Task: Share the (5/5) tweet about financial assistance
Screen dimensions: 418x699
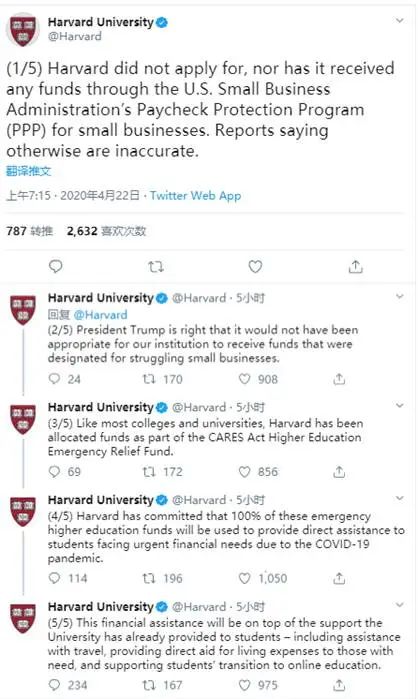Action: click(x=339, y=685)
